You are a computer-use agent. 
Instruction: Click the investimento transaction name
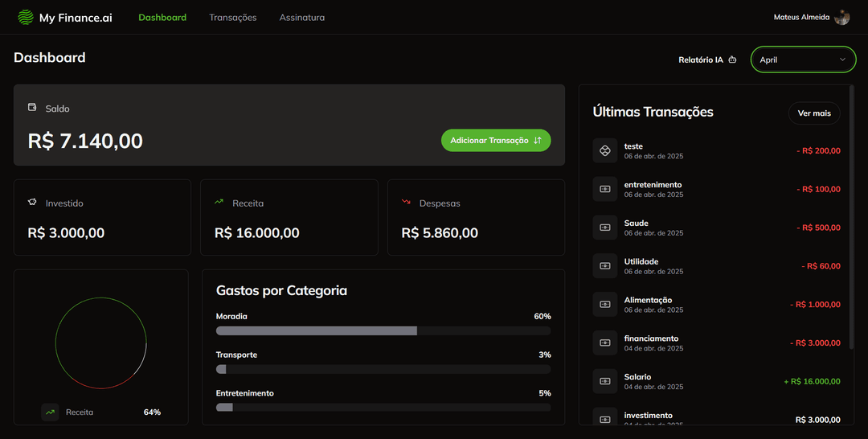649,415
